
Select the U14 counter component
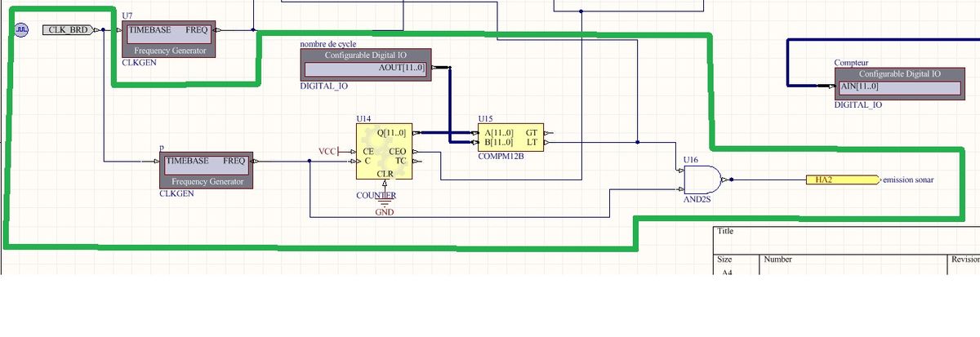click(385, 152)
